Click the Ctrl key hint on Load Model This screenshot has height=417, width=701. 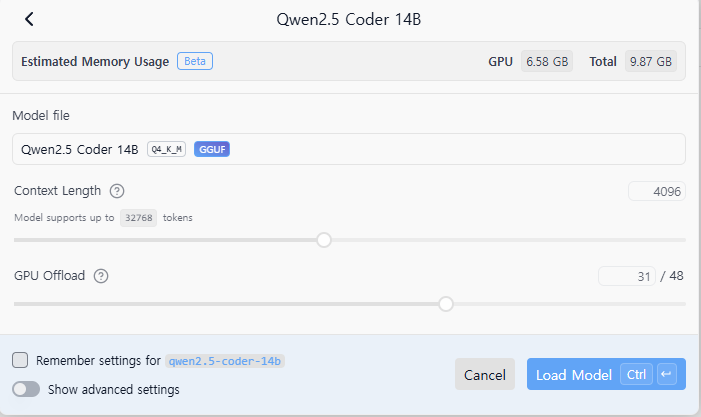(x=636, y=374)
